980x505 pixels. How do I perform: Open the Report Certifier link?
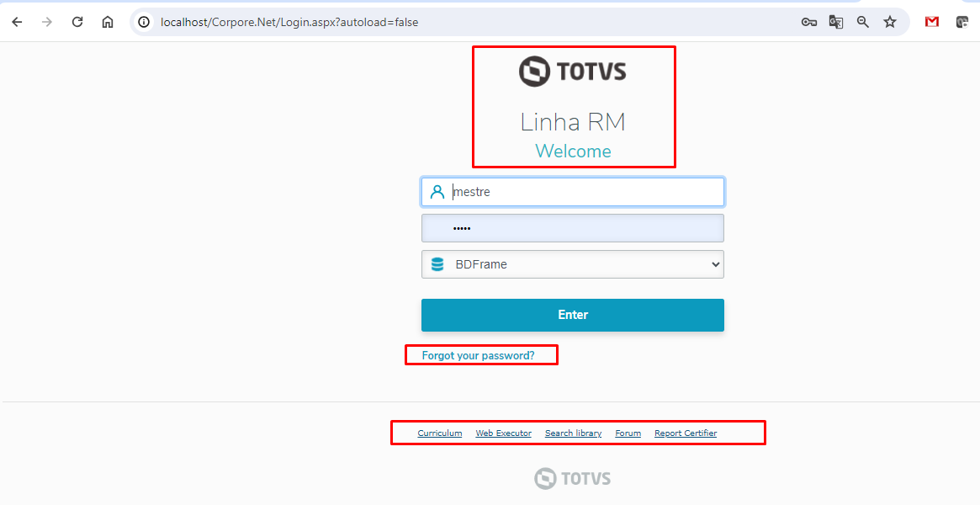pos(686,433)
